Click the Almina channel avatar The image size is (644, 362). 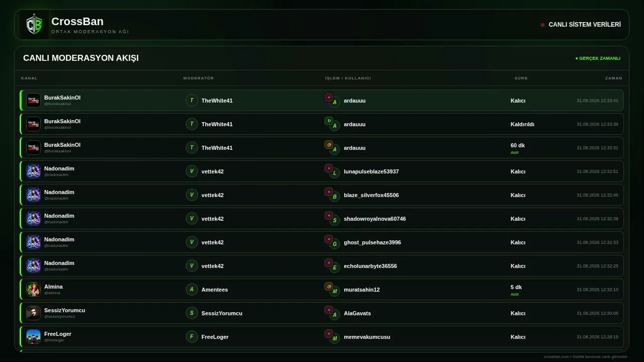[33, 290]
